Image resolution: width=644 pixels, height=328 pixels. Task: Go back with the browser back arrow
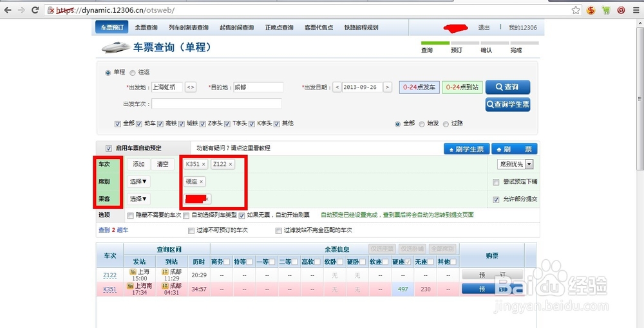[x=7, y=10]
